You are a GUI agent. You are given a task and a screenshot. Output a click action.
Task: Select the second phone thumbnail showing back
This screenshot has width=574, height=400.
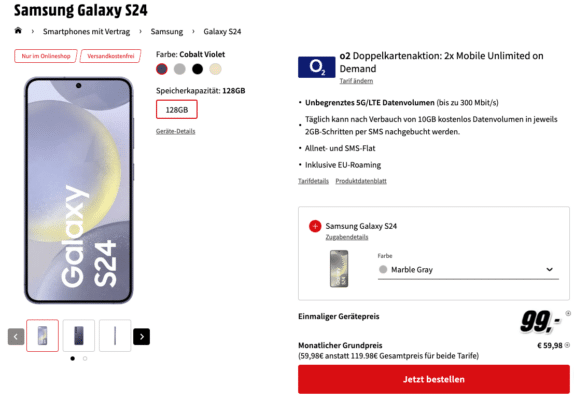coord(79,336)
